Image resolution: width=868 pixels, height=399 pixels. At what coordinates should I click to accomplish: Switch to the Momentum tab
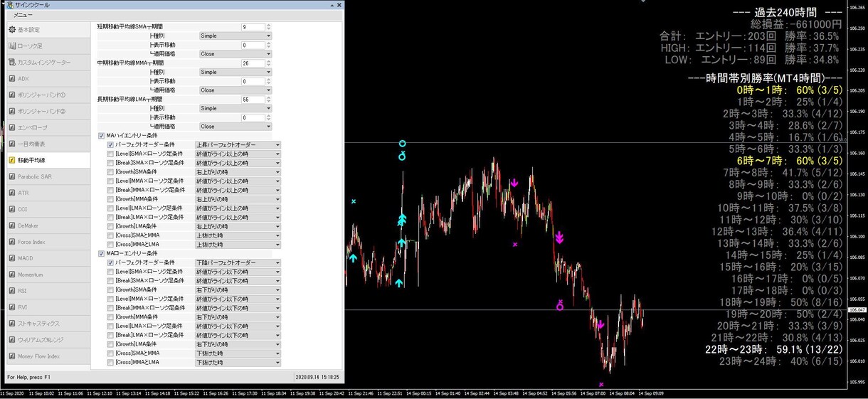coord(48,275)
